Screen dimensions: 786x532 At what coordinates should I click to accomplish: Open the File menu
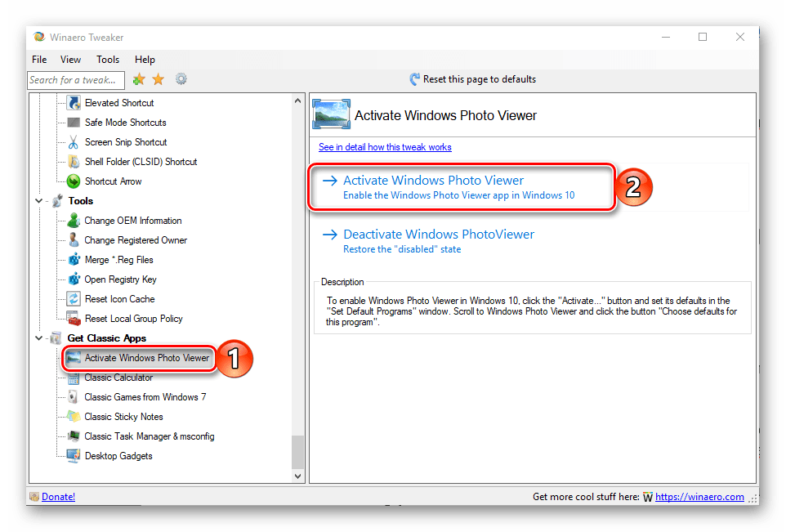click(39, 60)
